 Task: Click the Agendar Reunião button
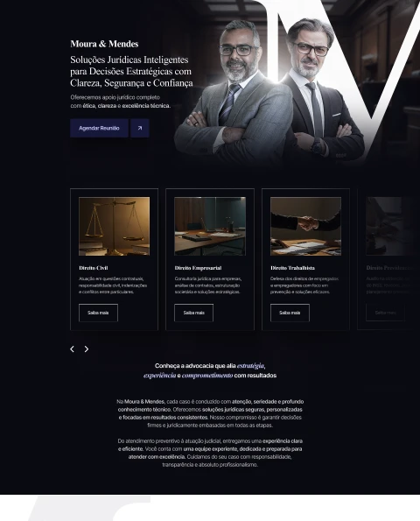coord(99,128)
